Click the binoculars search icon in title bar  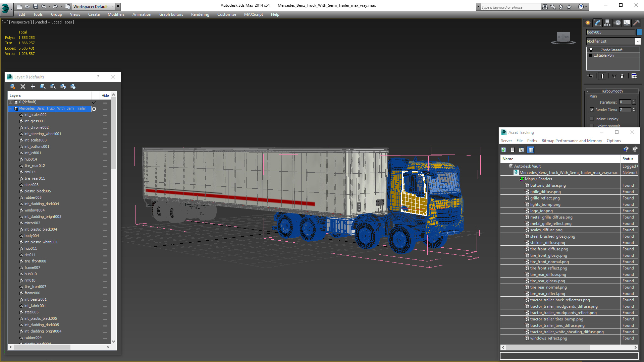coord(545,7)
